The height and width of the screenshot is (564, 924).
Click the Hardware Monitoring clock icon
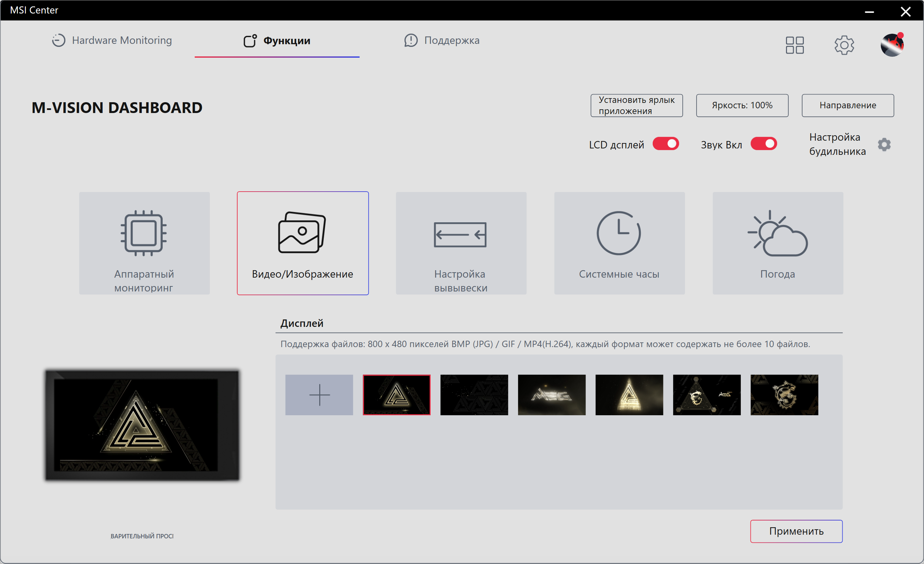click(58, 40)
